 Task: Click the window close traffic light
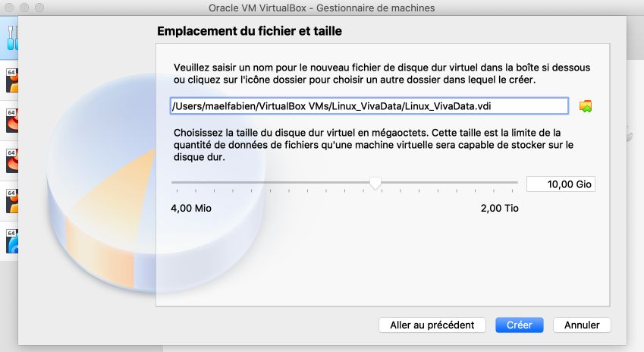click(9, 8)
